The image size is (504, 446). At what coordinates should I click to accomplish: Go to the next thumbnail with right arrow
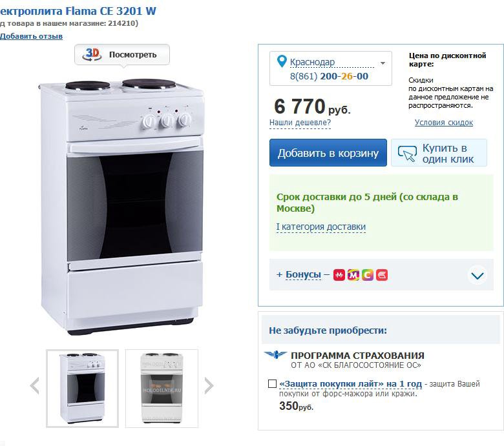click(208, 386)
